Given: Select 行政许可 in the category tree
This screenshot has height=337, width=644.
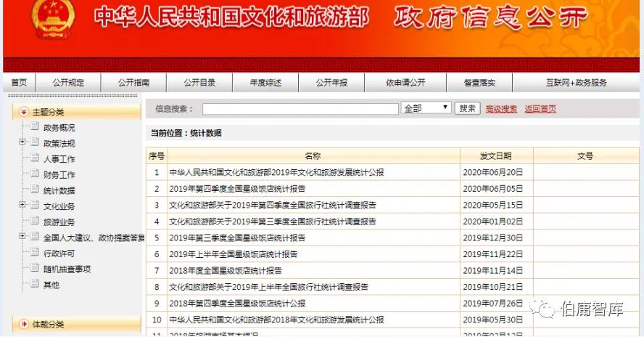Looking at the screenshot, I should 59,253.
